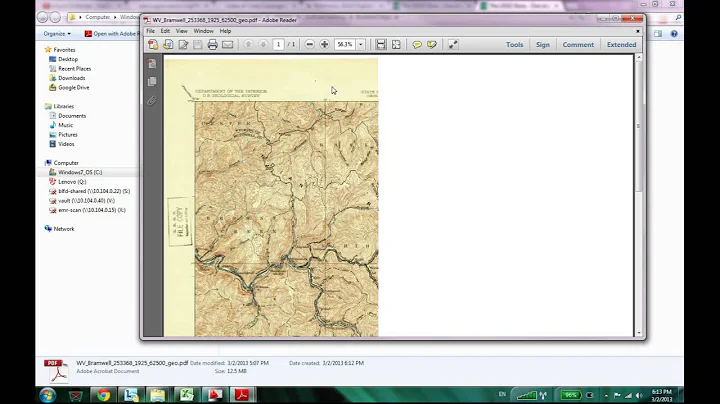The image size is (720, 404).
Task: Click the Save file floppy disk icon
Action: point(197,45)
